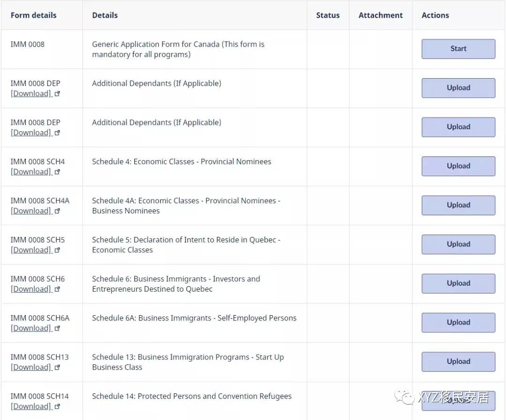Click external-link icon beside SCH4A Download
506x420 pixels.
(x=58, y=211)
